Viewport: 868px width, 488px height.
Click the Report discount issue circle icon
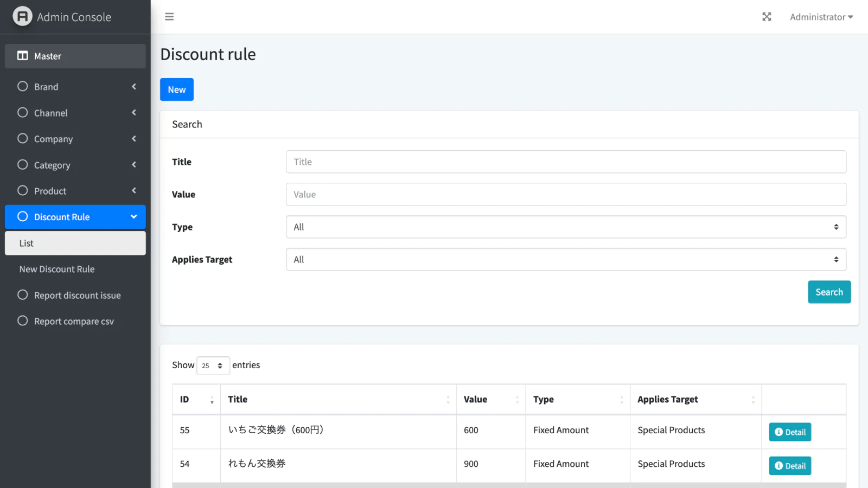point(22,294)
